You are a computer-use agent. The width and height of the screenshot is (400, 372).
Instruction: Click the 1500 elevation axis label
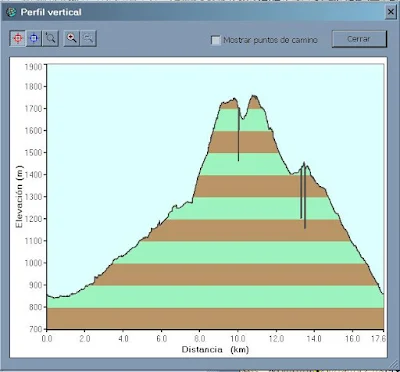coord(34,153)
